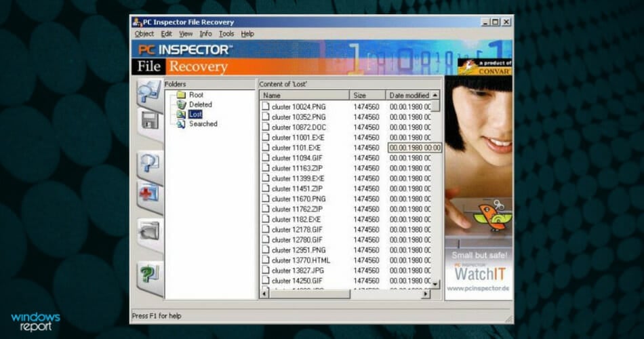Select file name cluster 14250.GIF
Viewport: 644px width, 339px height.
297,281
